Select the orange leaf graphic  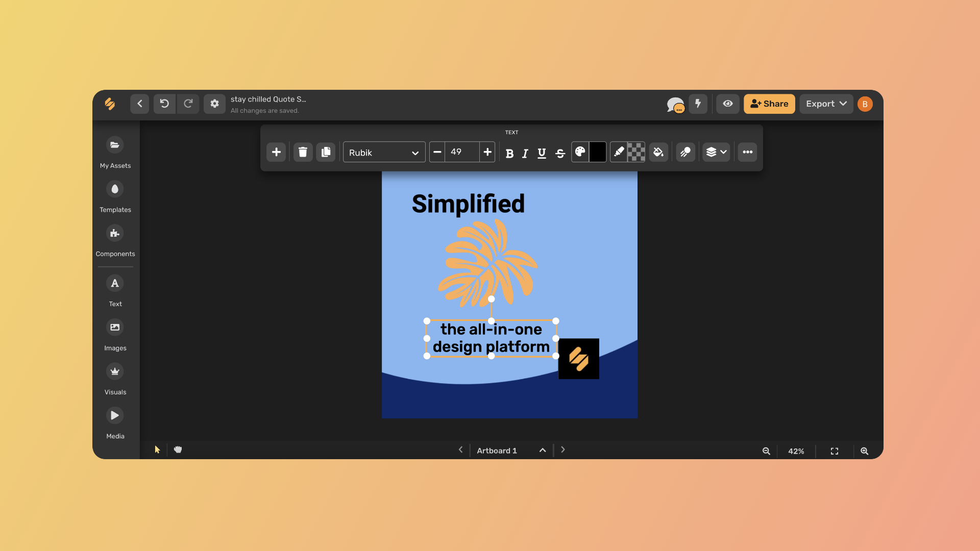tap(487, 263)
